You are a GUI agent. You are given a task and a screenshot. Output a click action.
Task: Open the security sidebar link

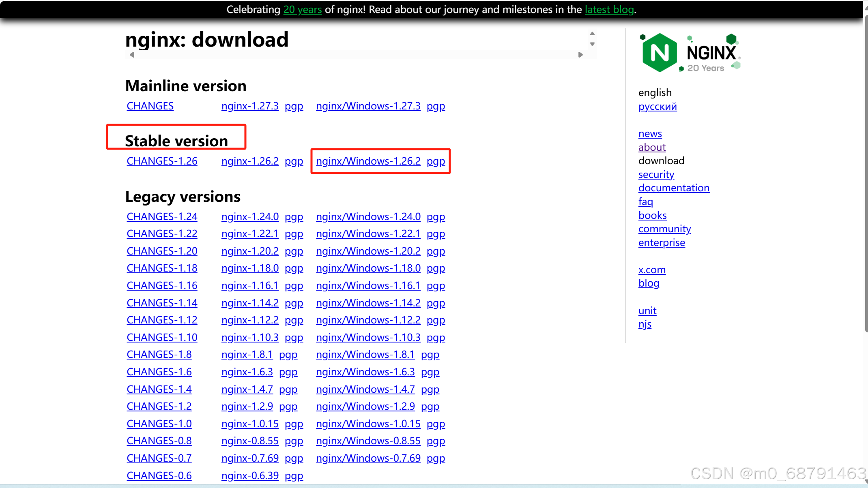click(656, 175)
